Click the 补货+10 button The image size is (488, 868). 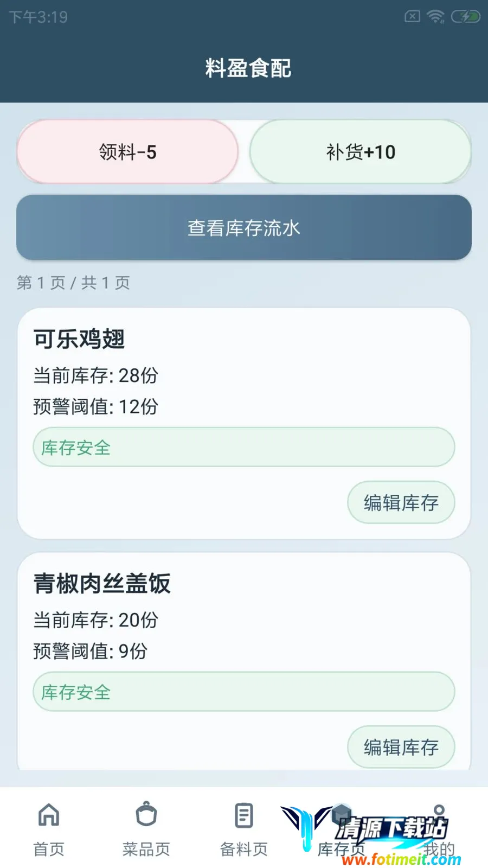click(x=361, y=152)
